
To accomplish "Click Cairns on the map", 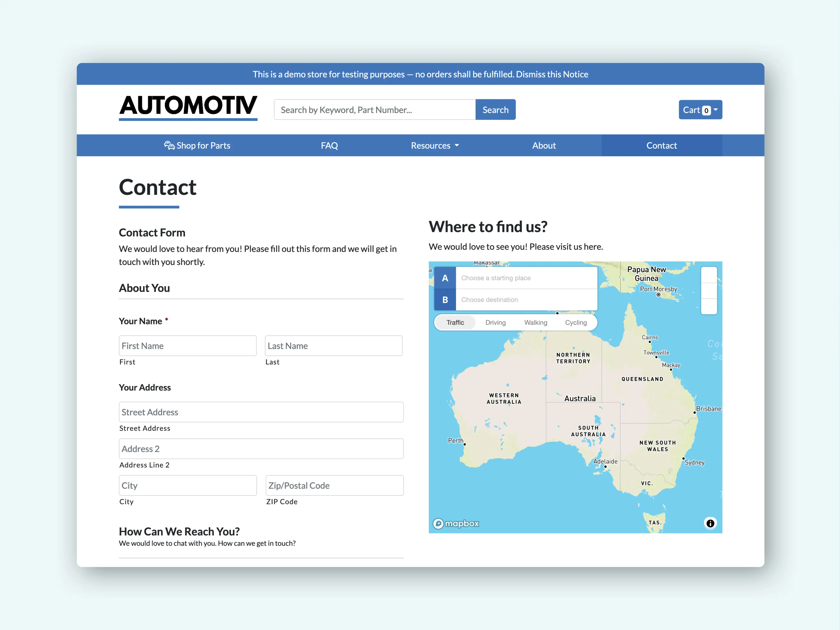I will [x=650, y=337].
